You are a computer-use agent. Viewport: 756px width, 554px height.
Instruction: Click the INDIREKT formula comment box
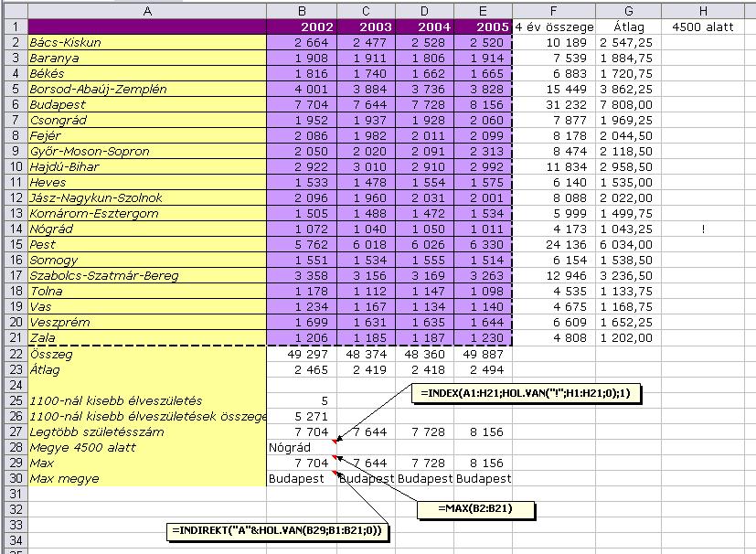[277, 531]
